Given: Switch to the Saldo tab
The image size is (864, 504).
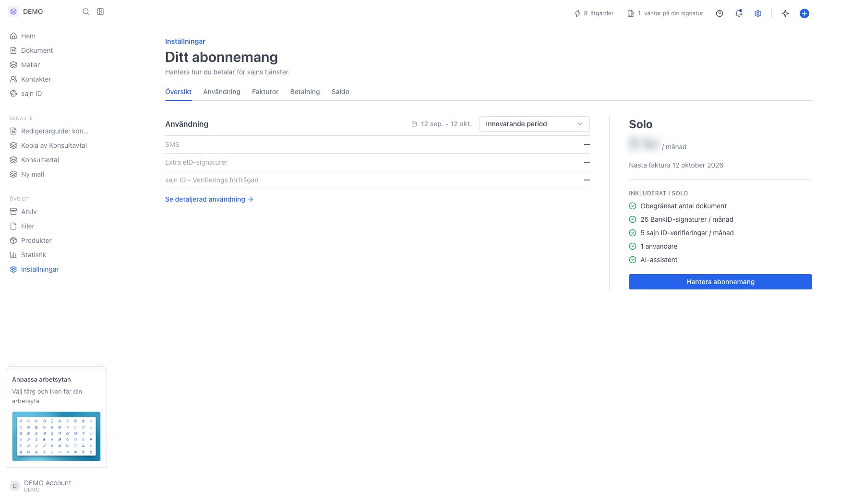Looking at the screenshot, I should (340, 92).
